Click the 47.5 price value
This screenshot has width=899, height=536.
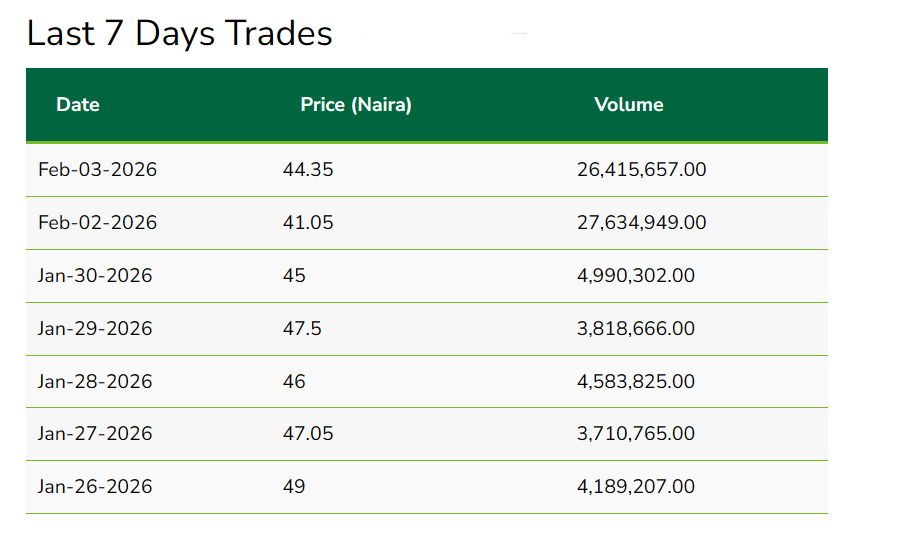(302, 329)
